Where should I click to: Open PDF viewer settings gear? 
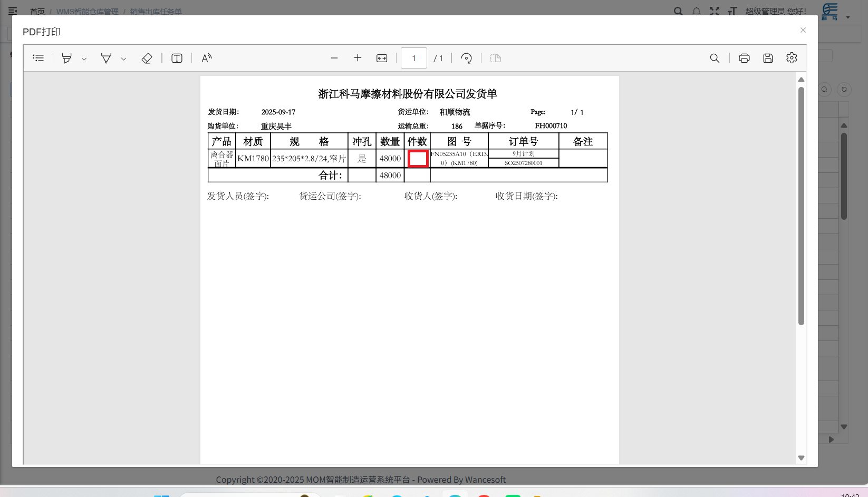pyautogui.click(x=792, y=58)
